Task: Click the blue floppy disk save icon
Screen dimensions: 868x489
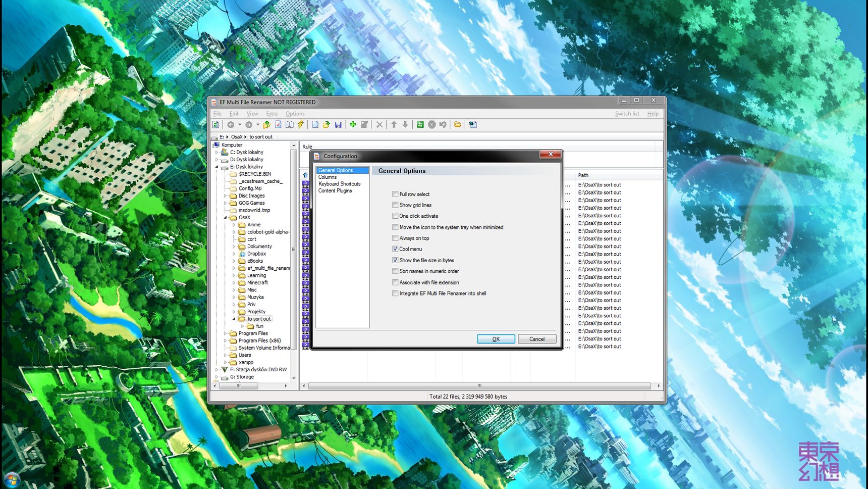Action: (x=338, y=125)
